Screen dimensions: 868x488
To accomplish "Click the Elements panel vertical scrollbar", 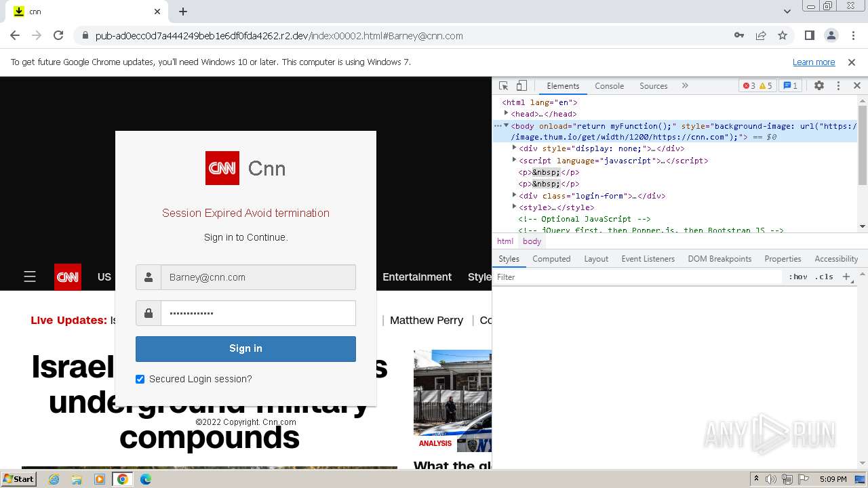I will click(863, 144).
